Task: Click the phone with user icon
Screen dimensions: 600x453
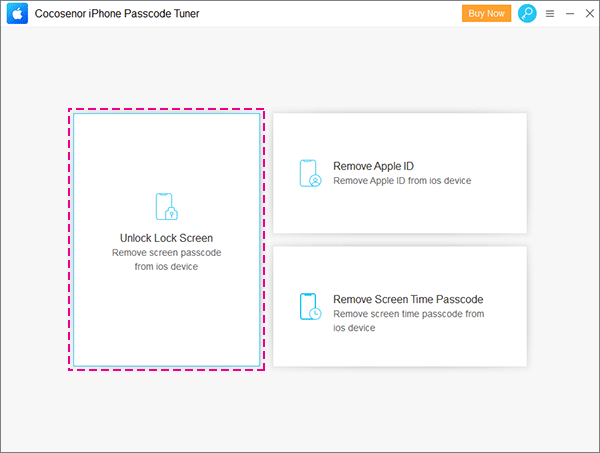Action: point(310,173)
